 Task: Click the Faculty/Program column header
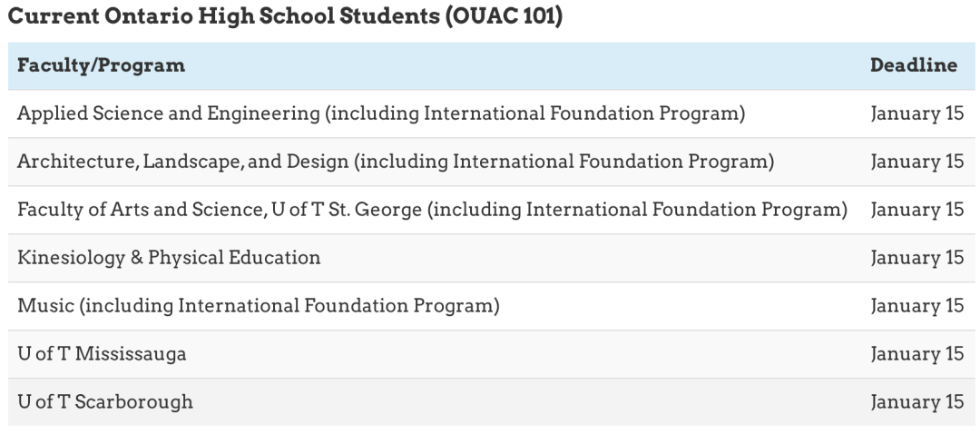click(x=101, y=65)
